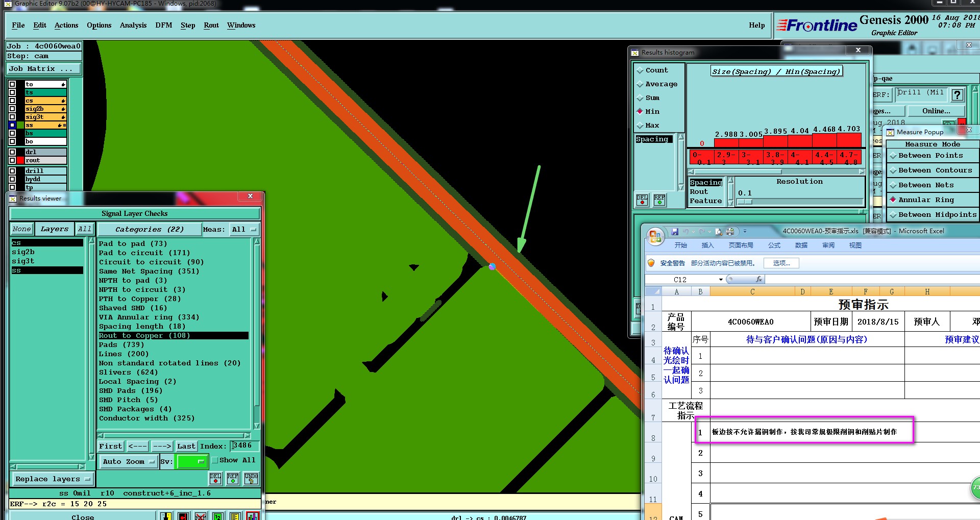The width and height of the screenshot is (980, 520).
Task: Open the histogram icon at Results viewer bottom
Action: [252, 516]
